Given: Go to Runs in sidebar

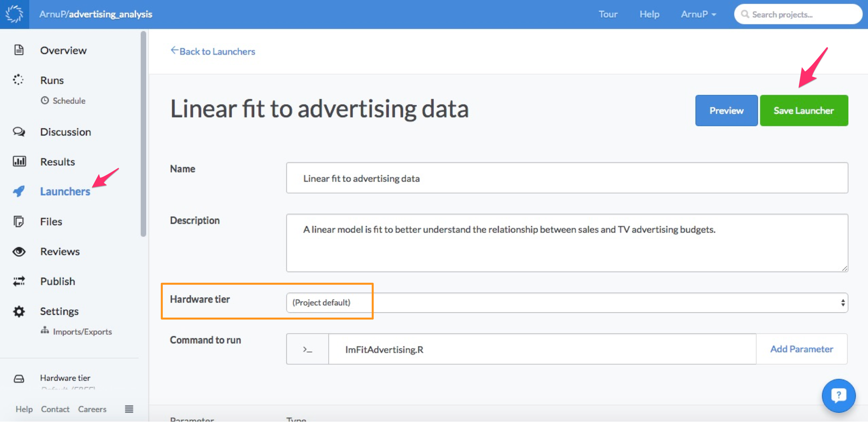Looking at the screenshot, I should [52, 80].
